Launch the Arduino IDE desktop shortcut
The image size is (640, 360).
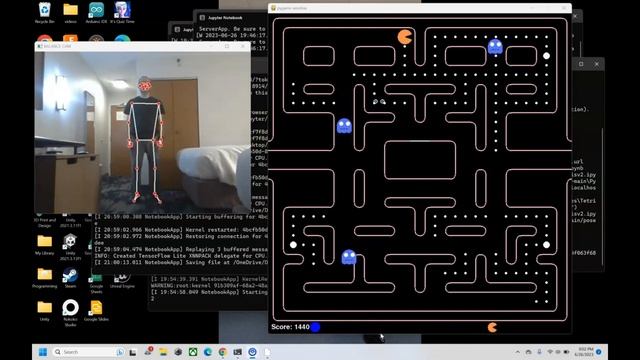[96, 12]
